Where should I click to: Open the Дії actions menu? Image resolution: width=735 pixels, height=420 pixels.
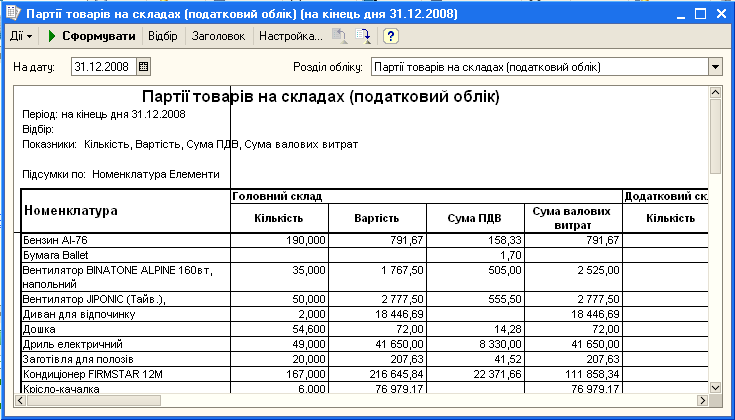point(21,36)
